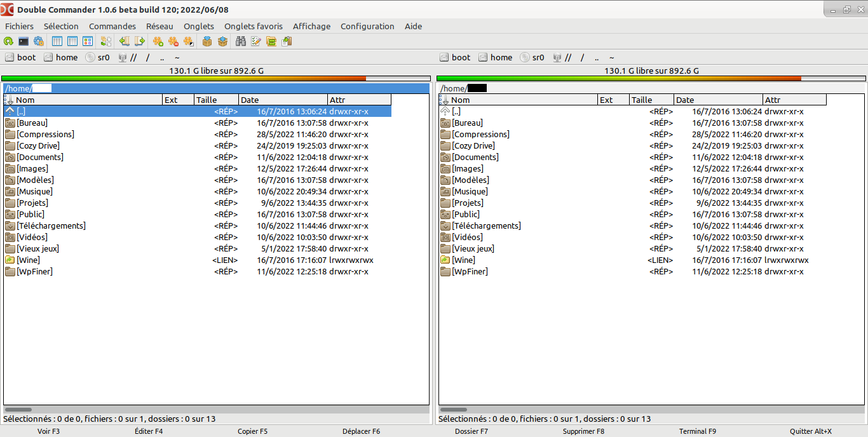
Task: Open synchronize directories icon
Action: point(271,41)
